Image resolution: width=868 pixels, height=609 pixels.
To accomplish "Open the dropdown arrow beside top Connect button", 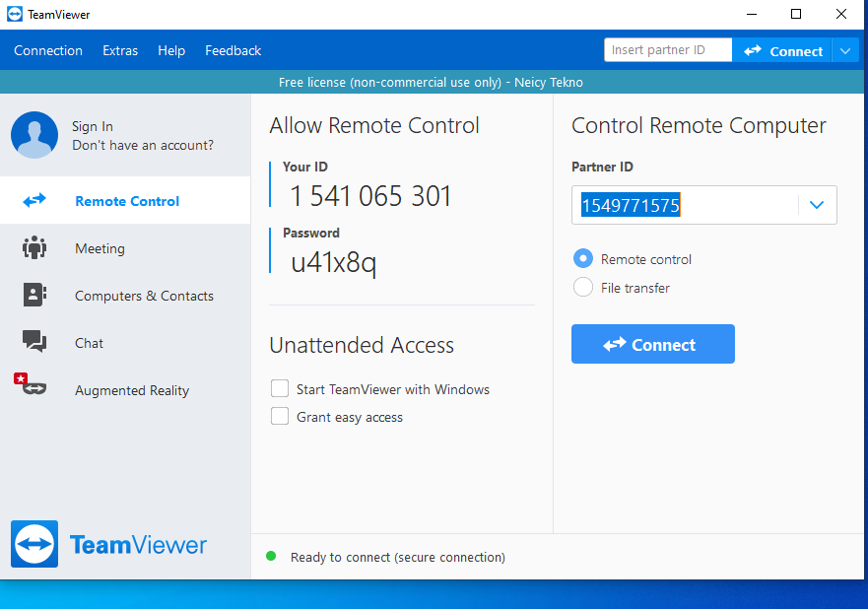I will 844,51.
